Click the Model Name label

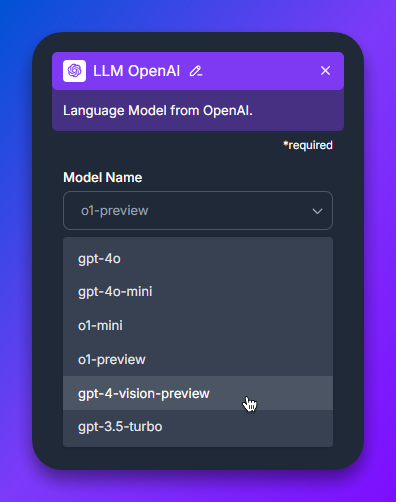point(103,177)
